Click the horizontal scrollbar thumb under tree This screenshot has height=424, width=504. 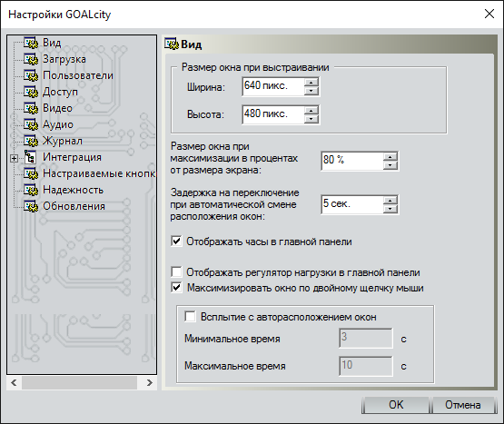pos(79,382)
